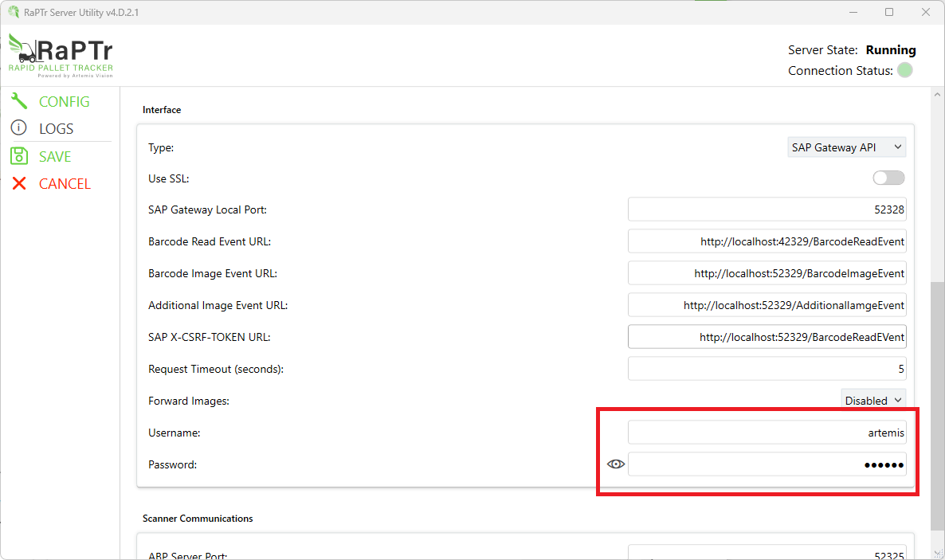Focus the Barcode Read Event URL field
The image size is (945, 560).
pos(767,241)
